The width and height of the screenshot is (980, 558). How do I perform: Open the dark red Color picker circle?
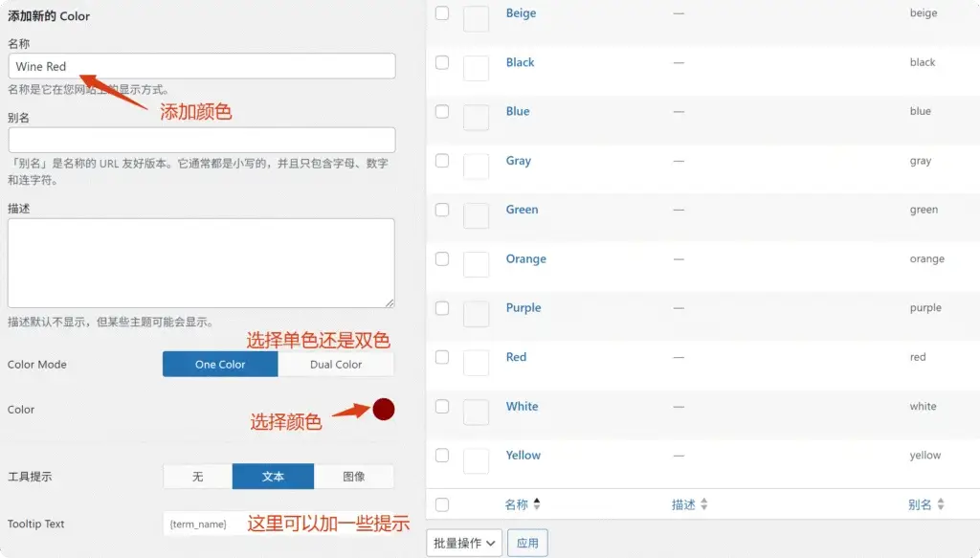384,410
